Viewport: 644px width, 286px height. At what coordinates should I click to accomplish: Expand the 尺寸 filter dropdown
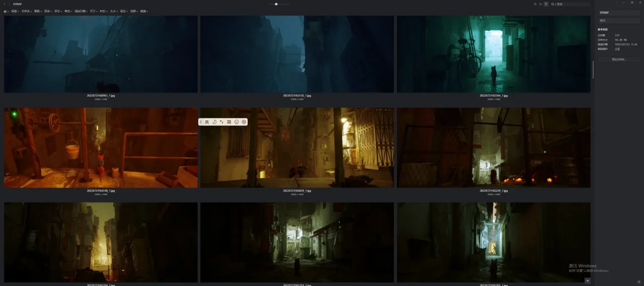(x=94, y=11)
